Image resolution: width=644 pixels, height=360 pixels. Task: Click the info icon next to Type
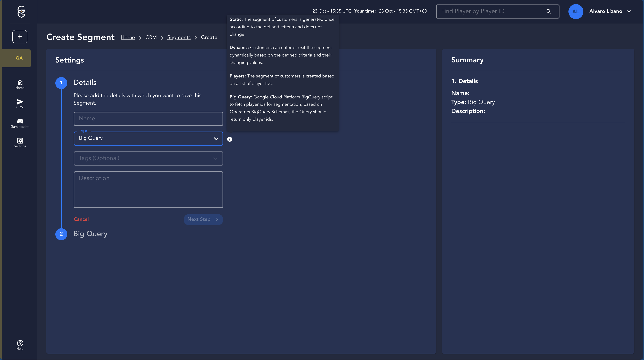[x=229, y=139]
